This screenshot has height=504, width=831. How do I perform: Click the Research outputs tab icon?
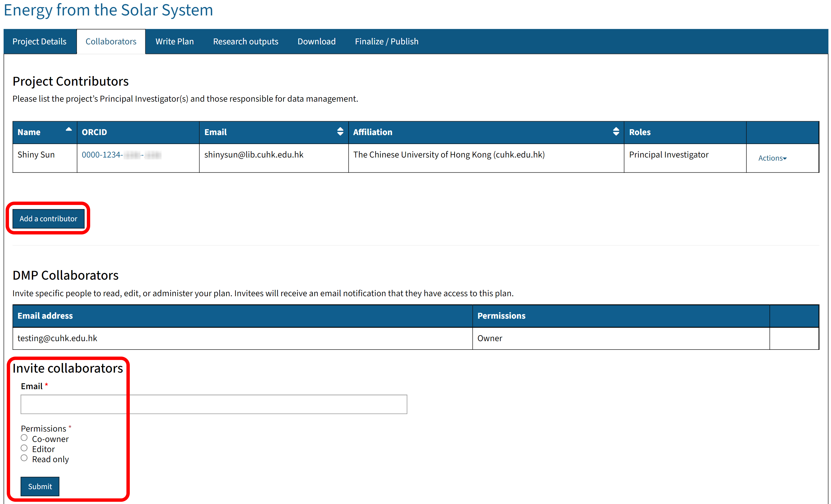245,41
